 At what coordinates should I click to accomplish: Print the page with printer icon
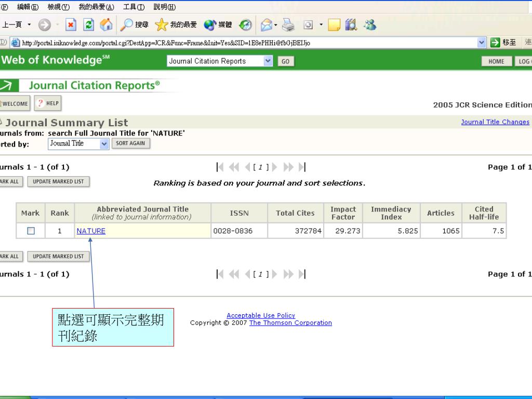click(x=288, y=25)
